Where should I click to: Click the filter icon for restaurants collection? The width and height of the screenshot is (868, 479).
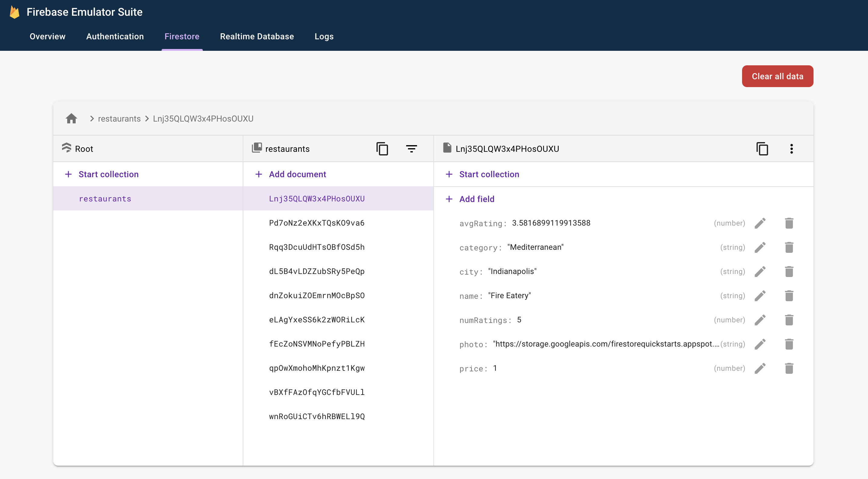coord(411,148)
